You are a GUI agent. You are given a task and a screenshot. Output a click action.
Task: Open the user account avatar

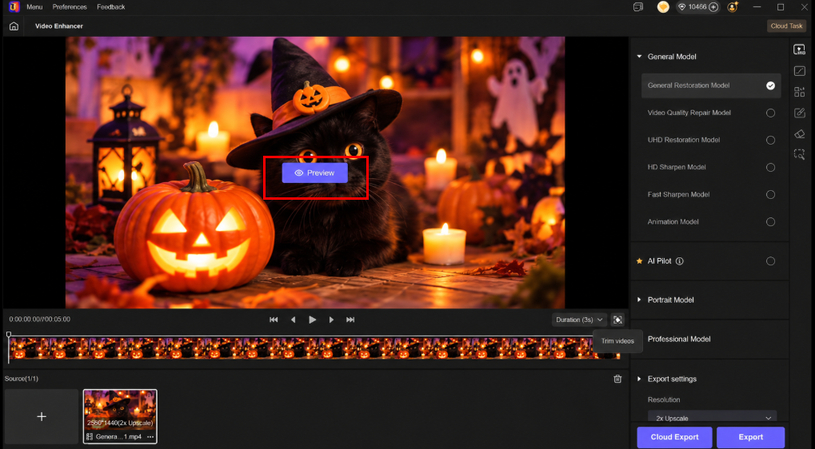tap(733, 7)
